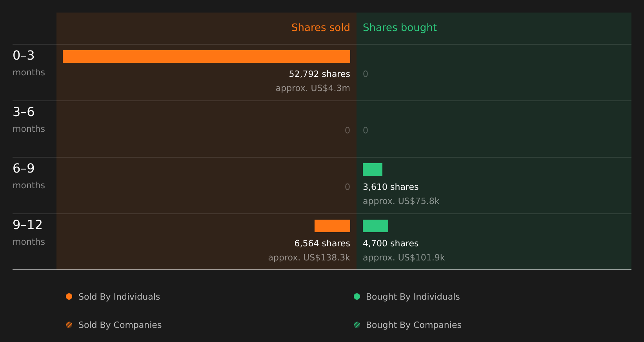Click the 6–9 months row label
This screenshot has height=342, width=644.
(29, 176)
